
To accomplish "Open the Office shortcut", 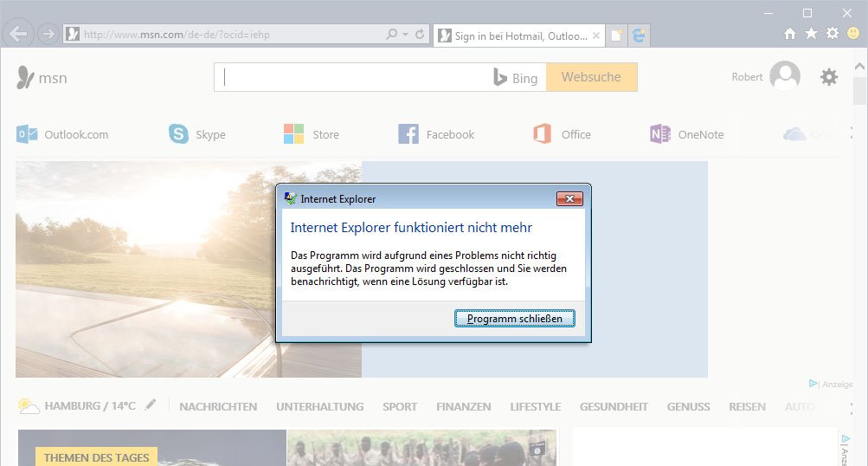I will pyautogui.click(x=562, y=134).
